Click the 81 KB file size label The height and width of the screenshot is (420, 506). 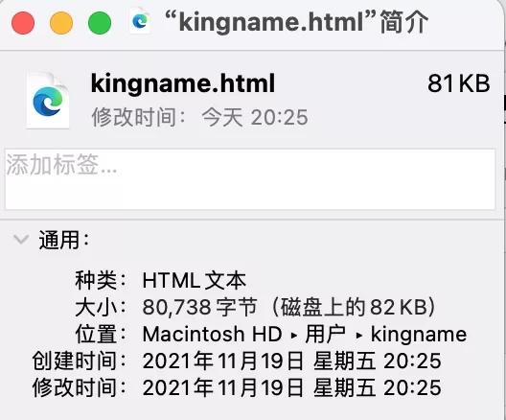pos(458,83)
